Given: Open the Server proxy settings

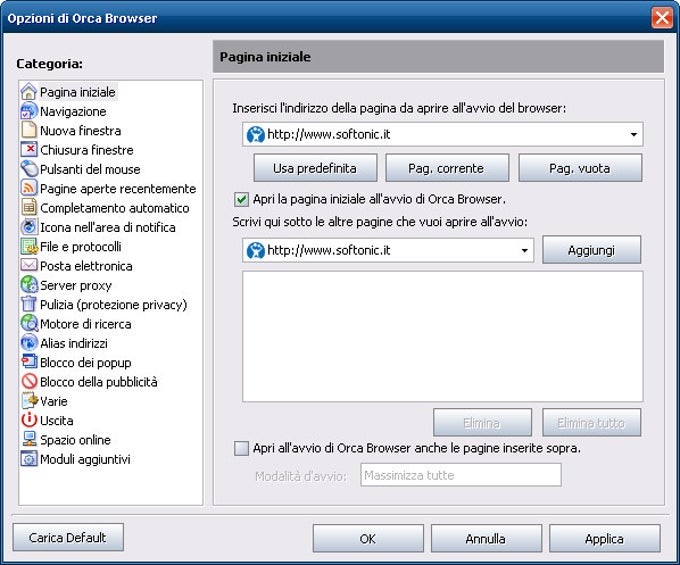Looking at the screenshot, I should click(x=76, y=285).
